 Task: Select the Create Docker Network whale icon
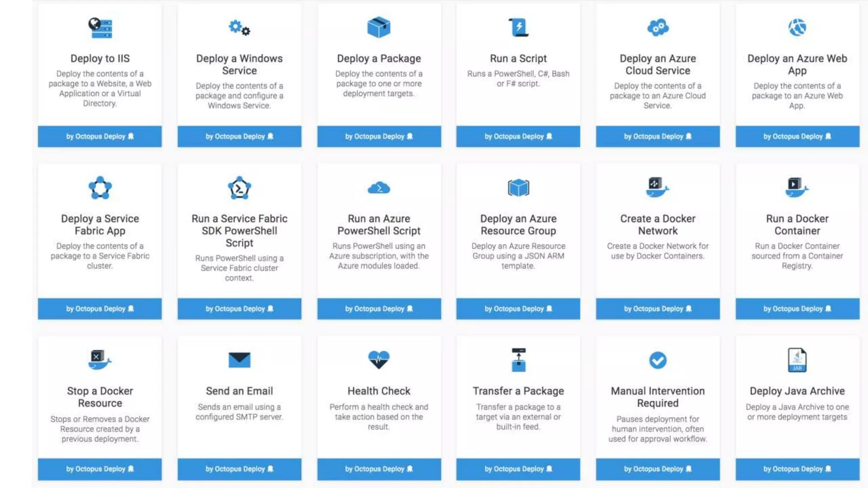[657, 188]
